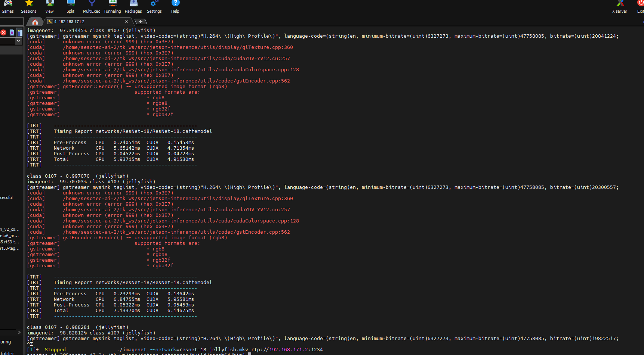Image resolution: width=644 pixels, height=355 pixels.
Task: Click the blue panel sidebar icon
Action: click(20, 32)
